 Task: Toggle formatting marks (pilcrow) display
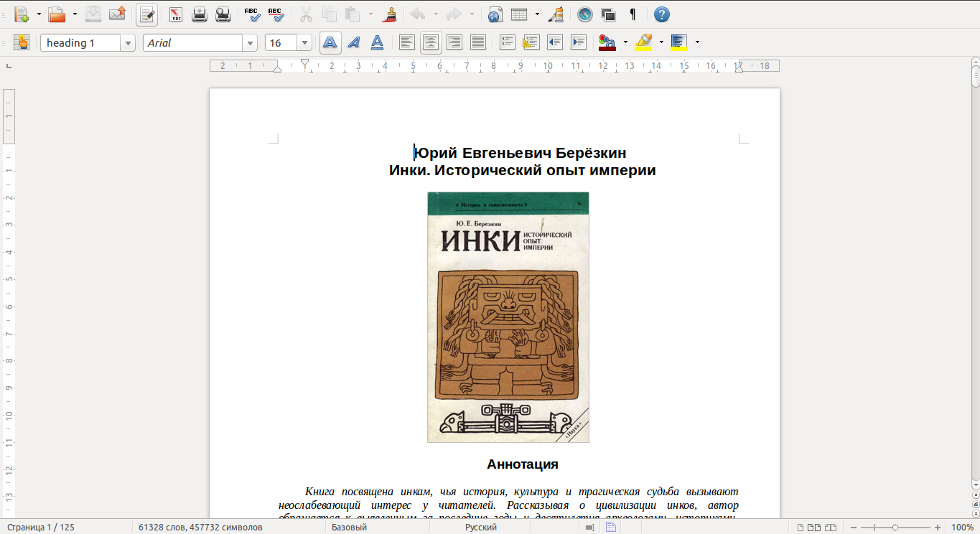point(633,14)
